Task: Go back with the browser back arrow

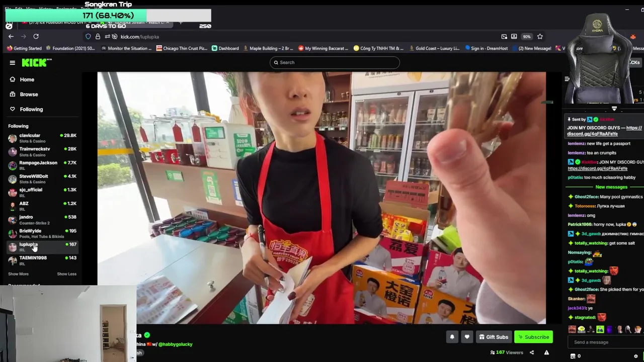Action: pyautogui.click(x=11, y=37)
